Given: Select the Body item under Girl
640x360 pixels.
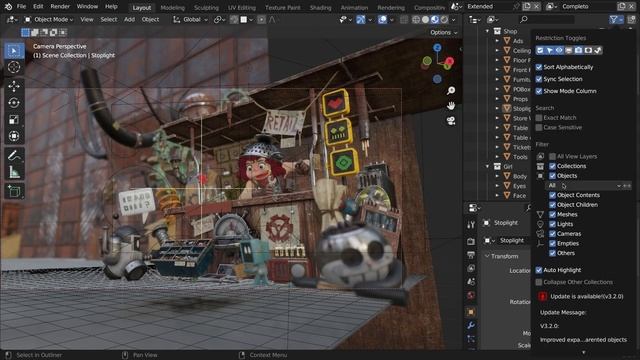Looking at the screenshot, I should coord(520,176).
